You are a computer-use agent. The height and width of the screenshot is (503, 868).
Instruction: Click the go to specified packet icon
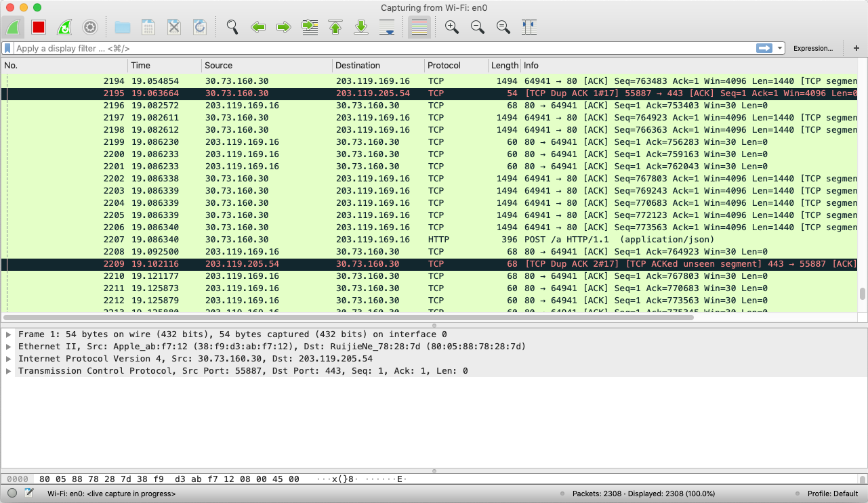point(310,27)
